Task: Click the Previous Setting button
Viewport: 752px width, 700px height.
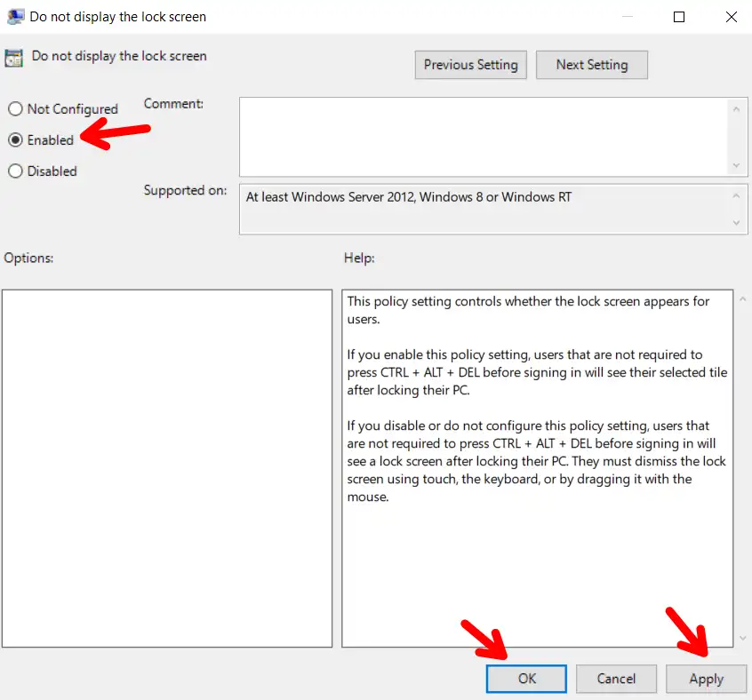Action: [470, 64]
